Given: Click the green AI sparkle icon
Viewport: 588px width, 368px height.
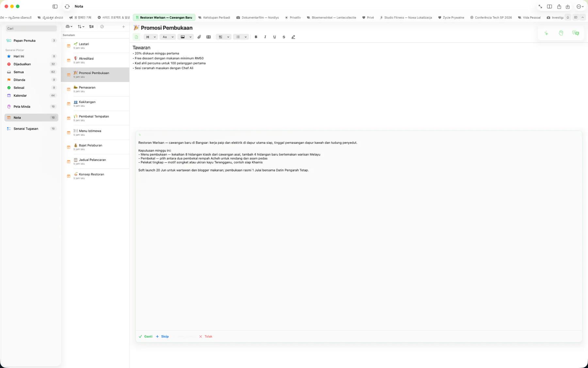Looking at the screenshot, I should (546, 33).
